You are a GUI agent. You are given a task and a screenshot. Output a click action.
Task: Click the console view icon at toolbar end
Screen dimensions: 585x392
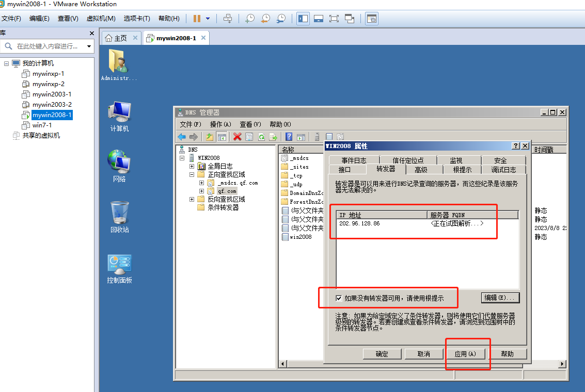372,18
